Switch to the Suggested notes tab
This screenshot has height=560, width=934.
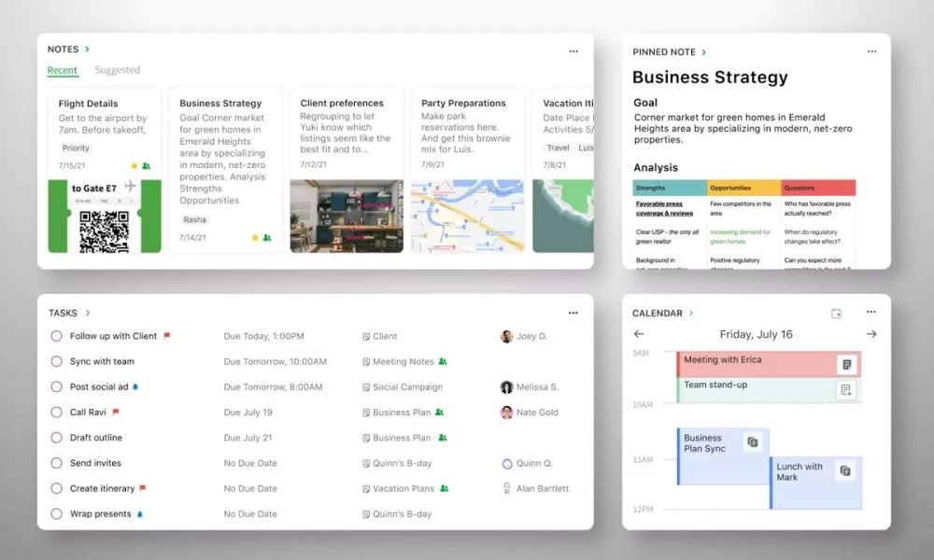tap(117, 70)
